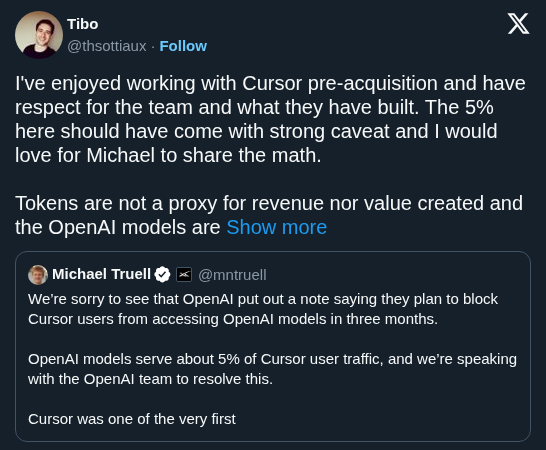
Task: Open the quoted tweet's first paragraph
Action: (x=263, y=309)
